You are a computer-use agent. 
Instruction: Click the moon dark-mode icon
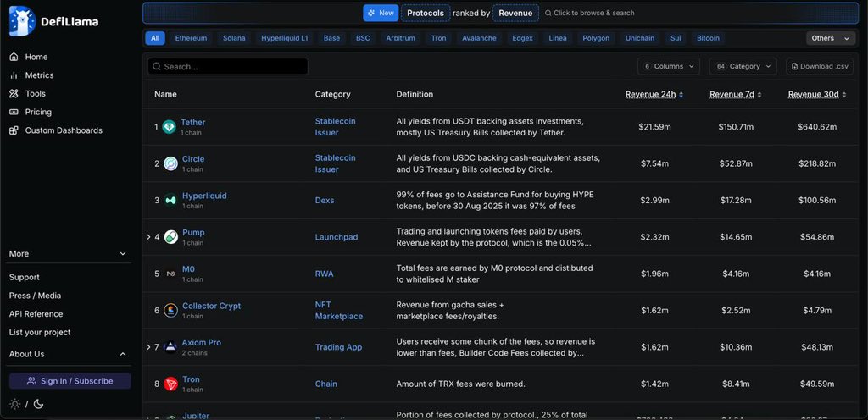pos(38,404)
